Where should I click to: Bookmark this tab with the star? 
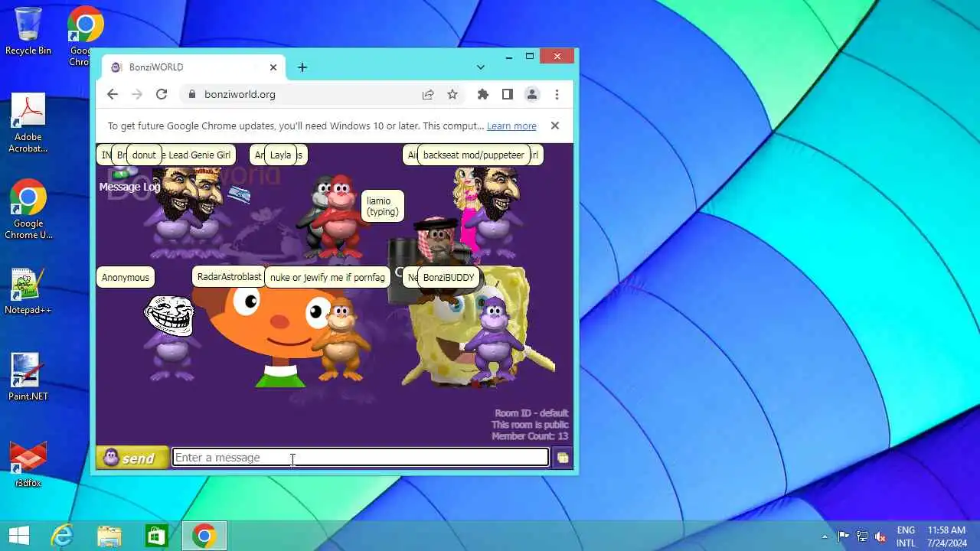[x=452, y=94]
